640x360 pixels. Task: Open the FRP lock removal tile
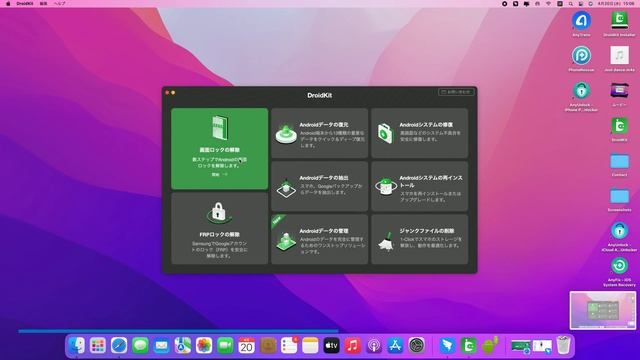220,229
